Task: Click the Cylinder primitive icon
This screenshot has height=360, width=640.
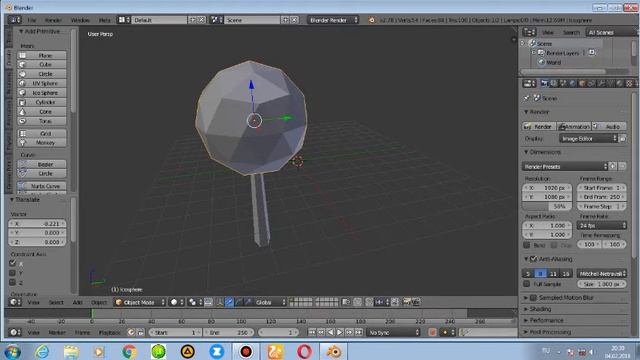Action: 22,102
